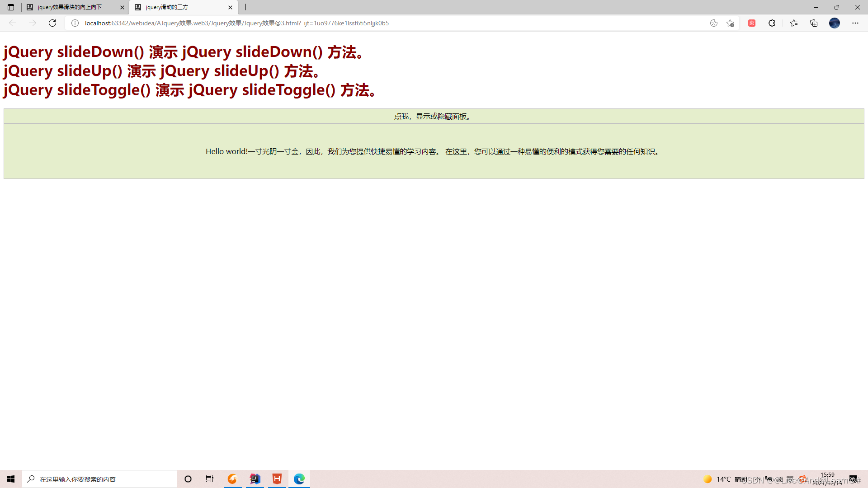The height and width of the screenshot is (488, 868).
Task: Click the tracking prevention icon in address bar
Action: (714, 23)
